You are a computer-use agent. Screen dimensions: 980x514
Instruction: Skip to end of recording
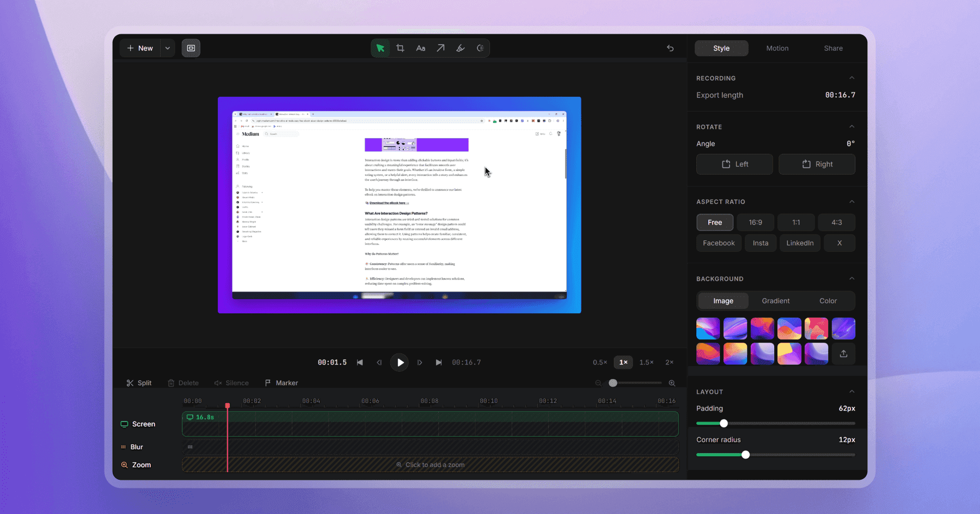[439, 362]
